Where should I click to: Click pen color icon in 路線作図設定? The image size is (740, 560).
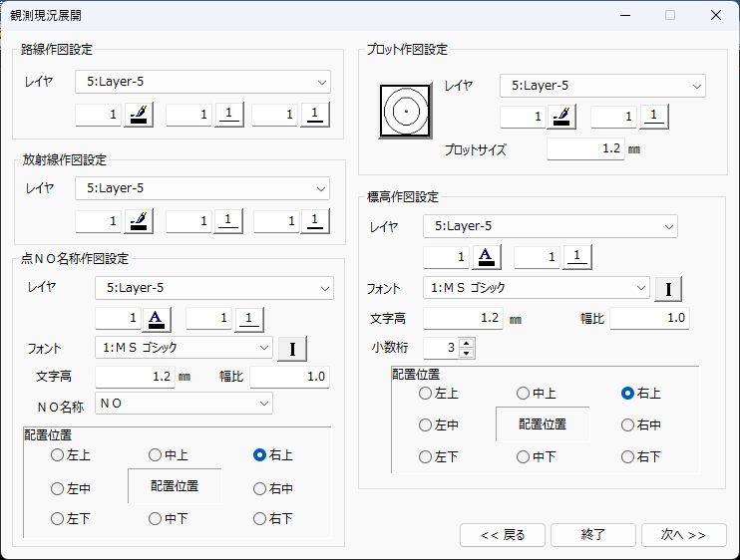(x=139, y=116)
